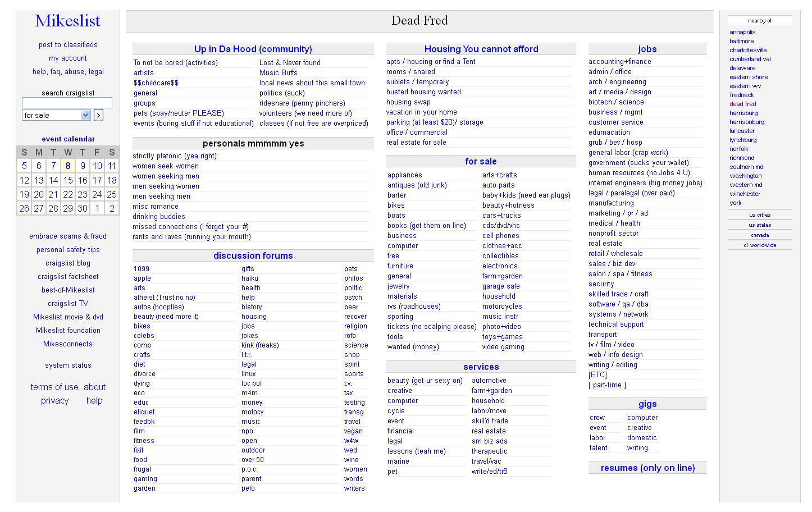This screenshot has height=512, width=812.
Task: Open 'rvs (roadhouses)' for sale link
Action: click(x=414, y=307)
